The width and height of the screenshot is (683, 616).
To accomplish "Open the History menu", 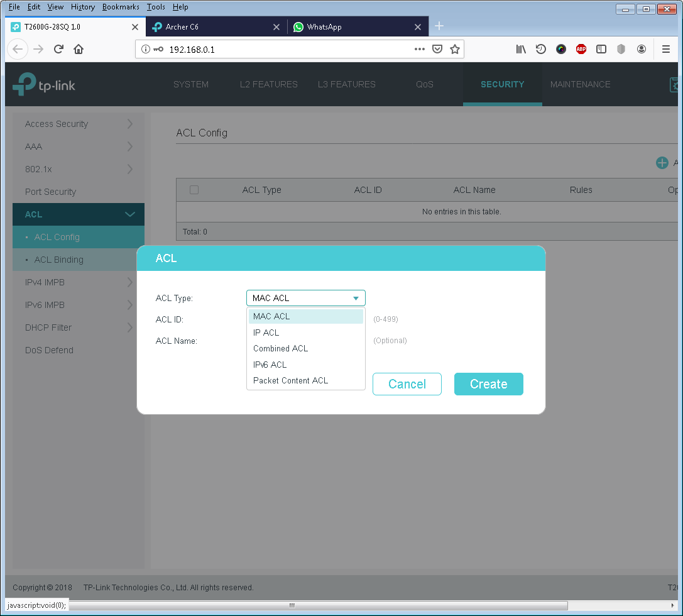I will point(83,7).
